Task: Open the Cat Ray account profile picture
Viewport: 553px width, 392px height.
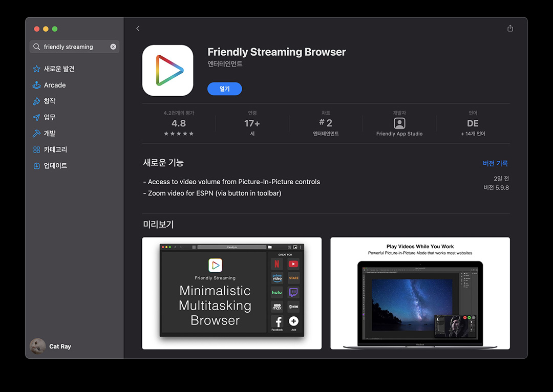Action: tap(38, 346)
